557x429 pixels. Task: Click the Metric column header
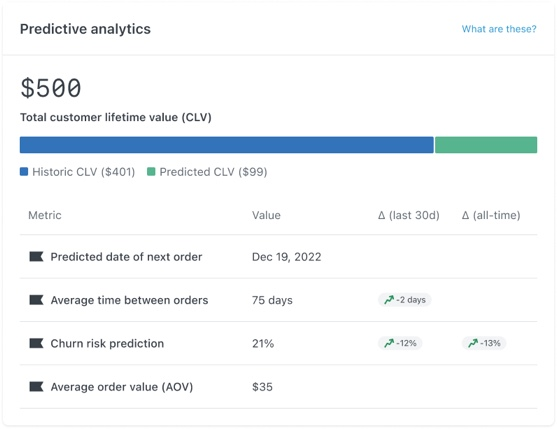click(x=45, y=215)
